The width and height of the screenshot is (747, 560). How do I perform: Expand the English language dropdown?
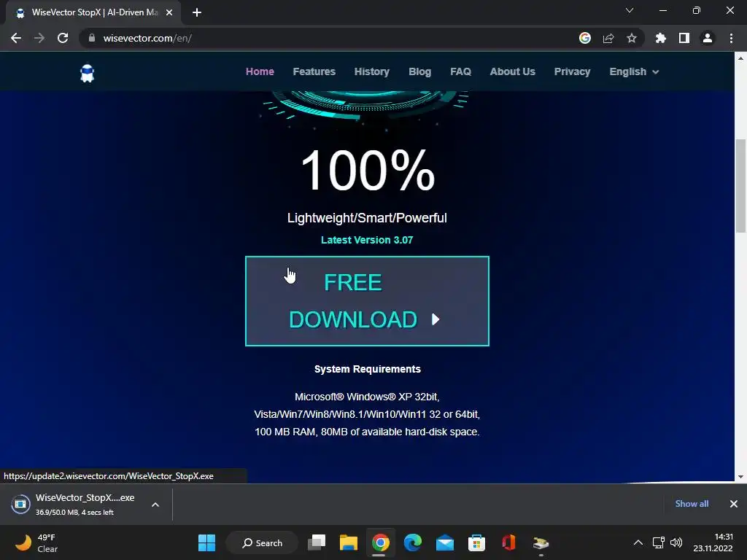pyautogui.click(x=634, y=72)
